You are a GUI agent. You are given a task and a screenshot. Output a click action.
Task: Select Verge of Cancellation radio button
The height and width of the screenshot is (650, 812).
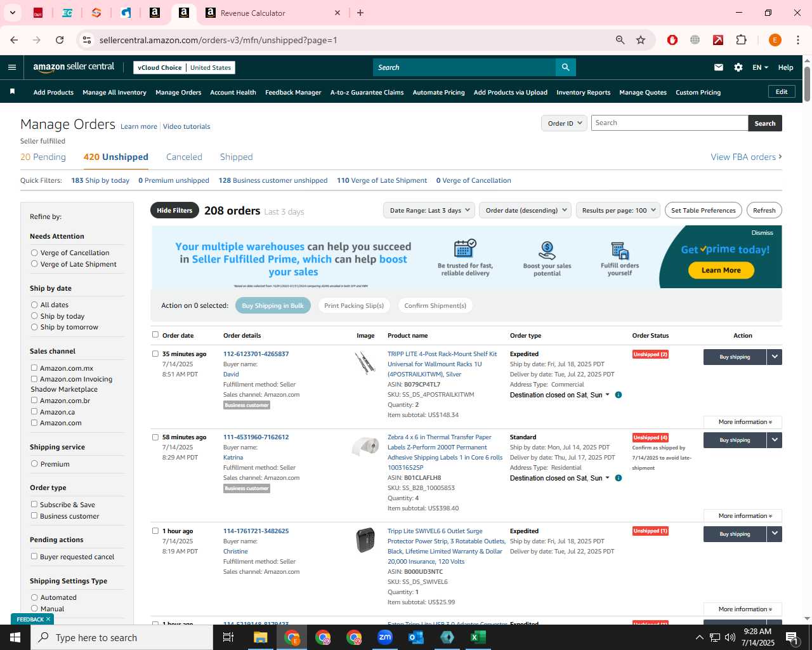tap(34, 253)
